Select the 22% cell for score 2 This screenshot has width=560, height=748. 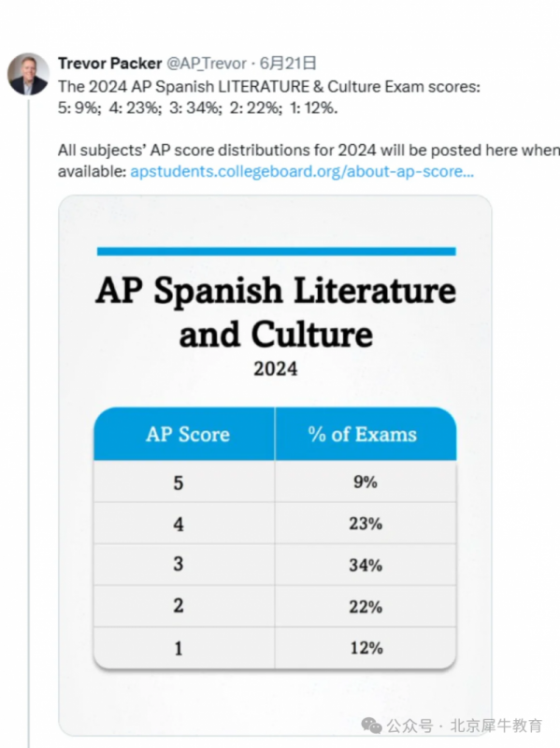coord(366,606)
